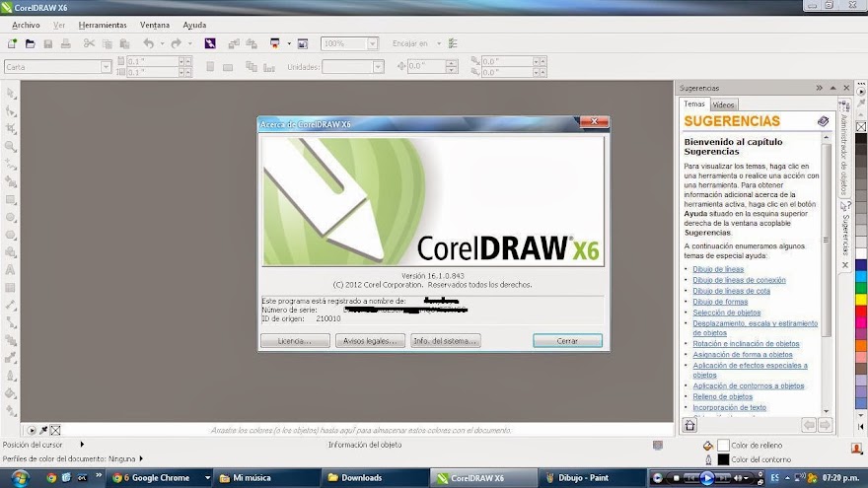Open the Archivo menu
Screen dimensions: 868x488
[x=26, y=25]
